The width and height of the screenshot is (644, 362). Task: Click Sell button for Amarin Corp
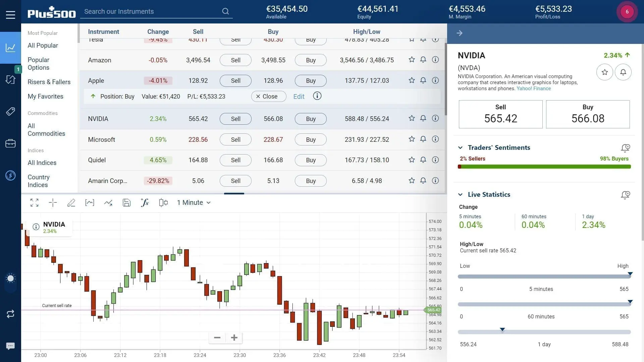point(235,181)
